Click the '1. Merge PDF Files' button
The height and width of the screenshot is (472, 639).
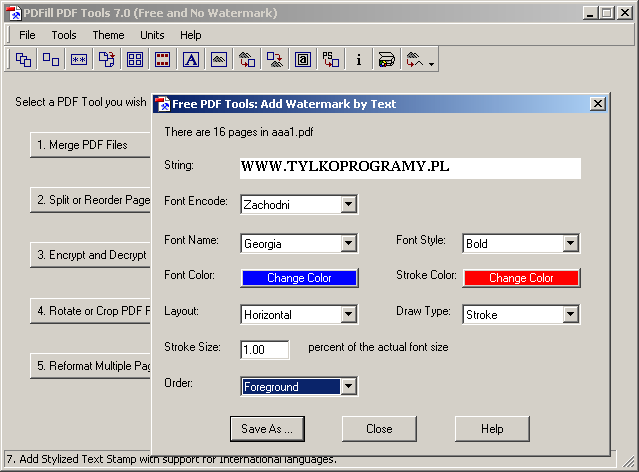coord(90,145)
